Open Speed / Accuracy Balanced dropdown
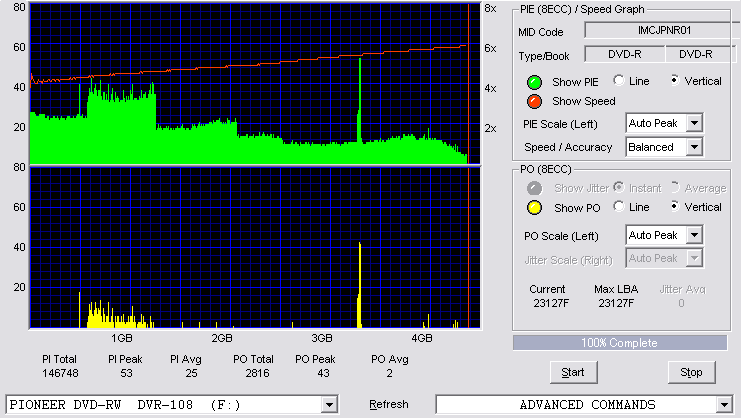The image size is (741, 418). tap(694, 147)
